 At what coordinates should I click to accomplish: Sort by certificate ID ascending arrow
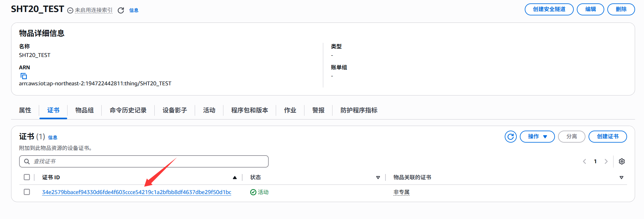pos(235,177)
